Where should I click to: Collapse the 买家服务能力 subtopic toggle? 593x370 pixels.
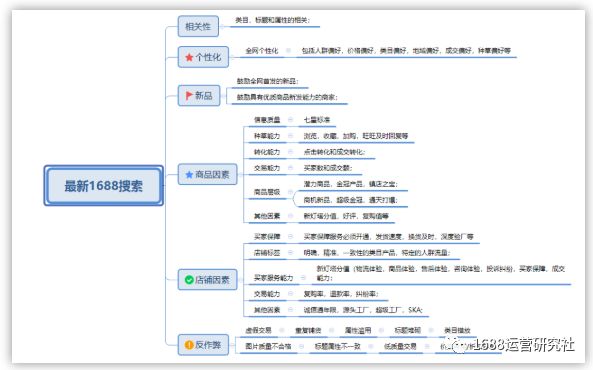point(303,278)
